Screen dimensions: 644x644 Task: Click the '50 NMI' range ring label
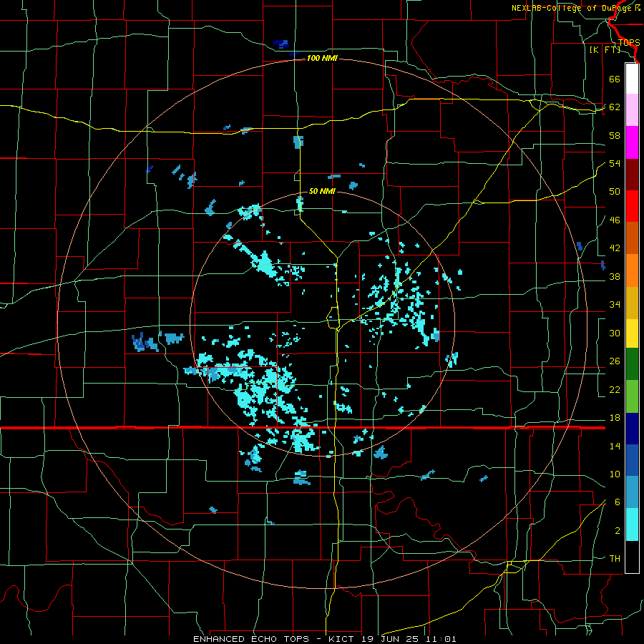tap(322, 191)
